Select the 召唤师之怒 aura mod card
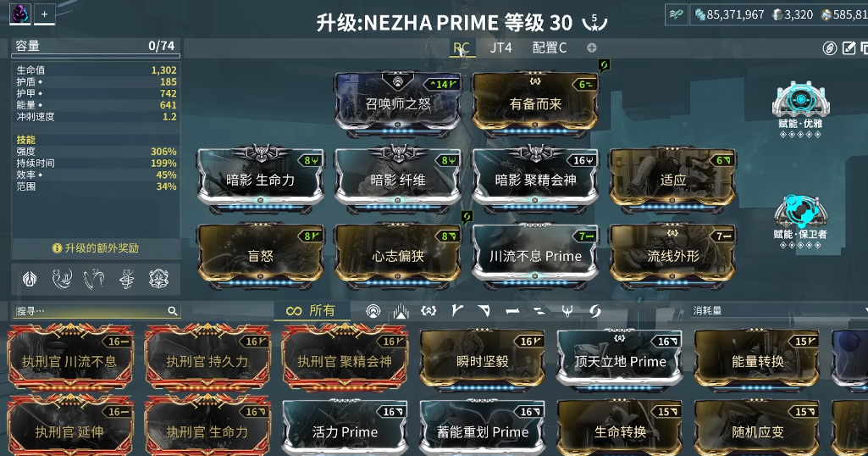868x456 pixels. click(x=397, y=103)
